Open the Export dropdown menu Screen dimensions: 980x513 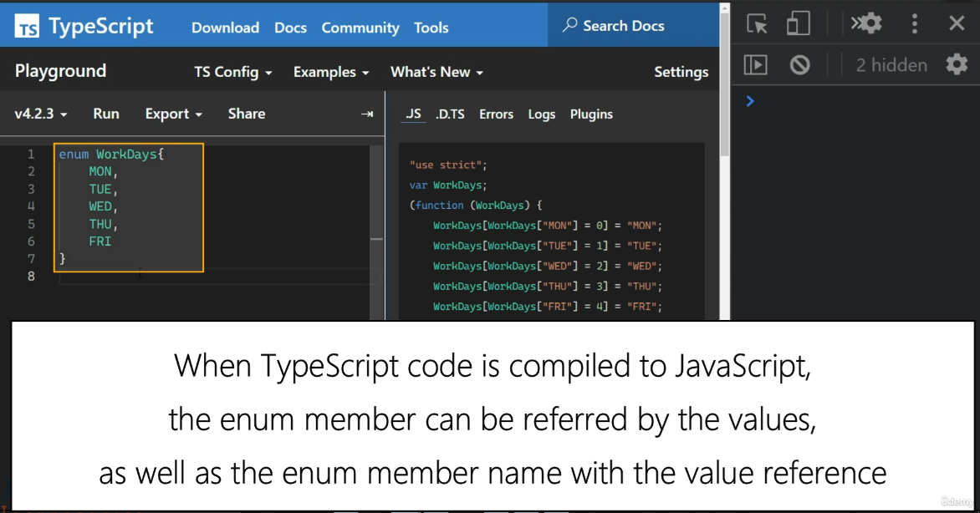174,114
